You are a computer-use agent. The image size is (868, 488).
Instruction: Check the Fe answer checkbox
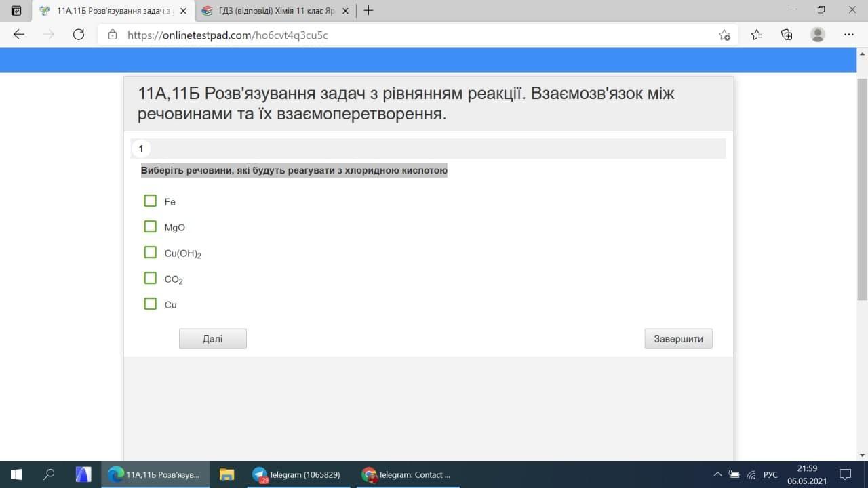point(151,201)
